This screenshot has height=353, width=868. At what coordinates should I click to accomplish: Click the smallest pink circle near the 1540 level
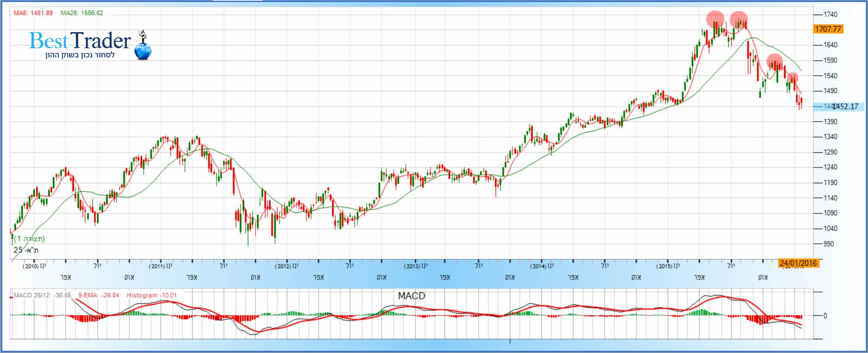(792, 77)
